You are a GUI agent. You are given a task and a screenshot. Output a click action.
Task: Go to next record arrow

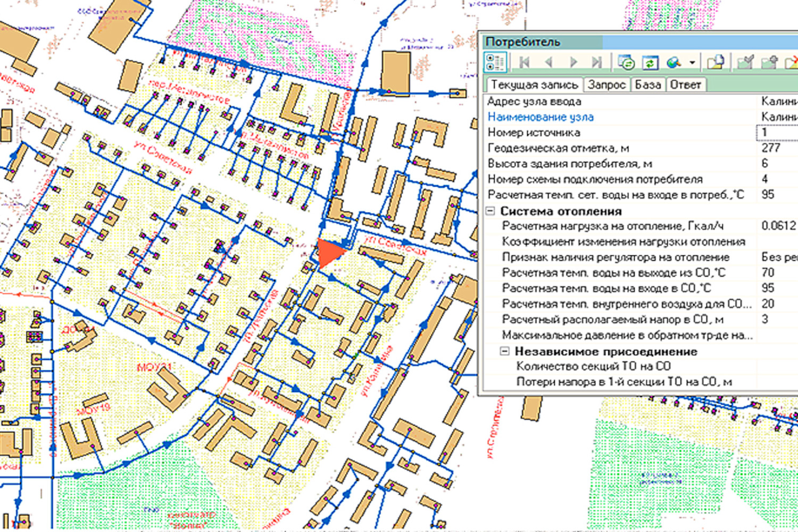tap(573, 62)
